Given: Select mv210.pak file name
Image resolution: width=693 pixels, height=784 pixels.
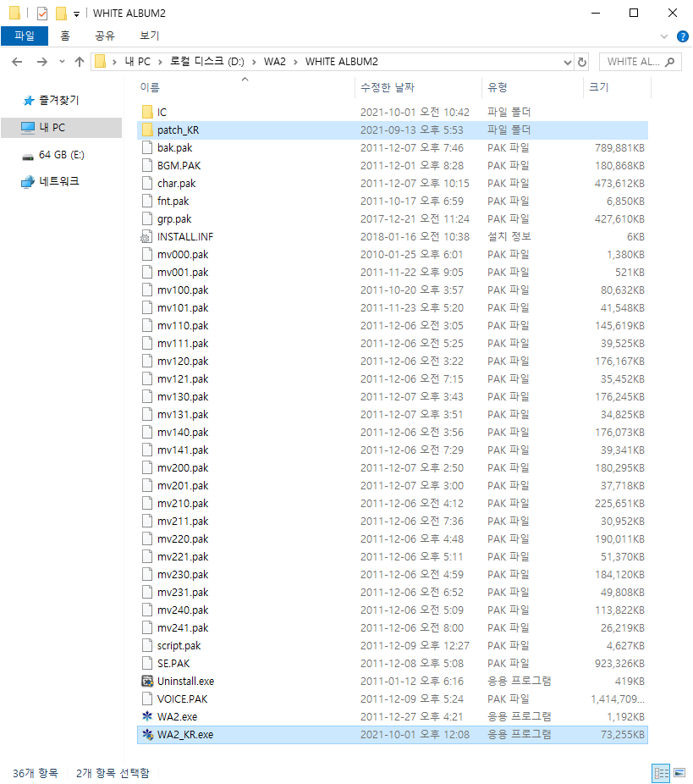Looking at the screenshot, I should [x=183, y=504].
